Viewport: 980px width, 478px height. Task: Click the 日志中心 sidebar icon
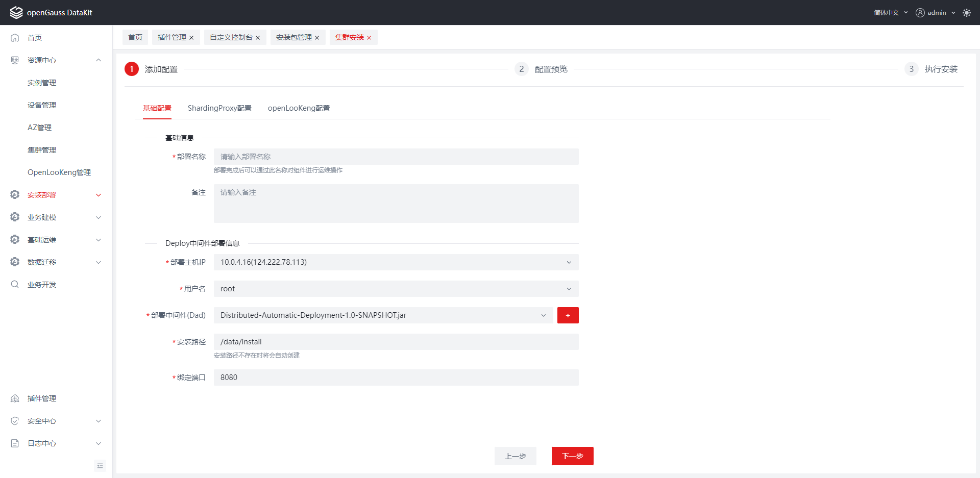pos(14,443)
